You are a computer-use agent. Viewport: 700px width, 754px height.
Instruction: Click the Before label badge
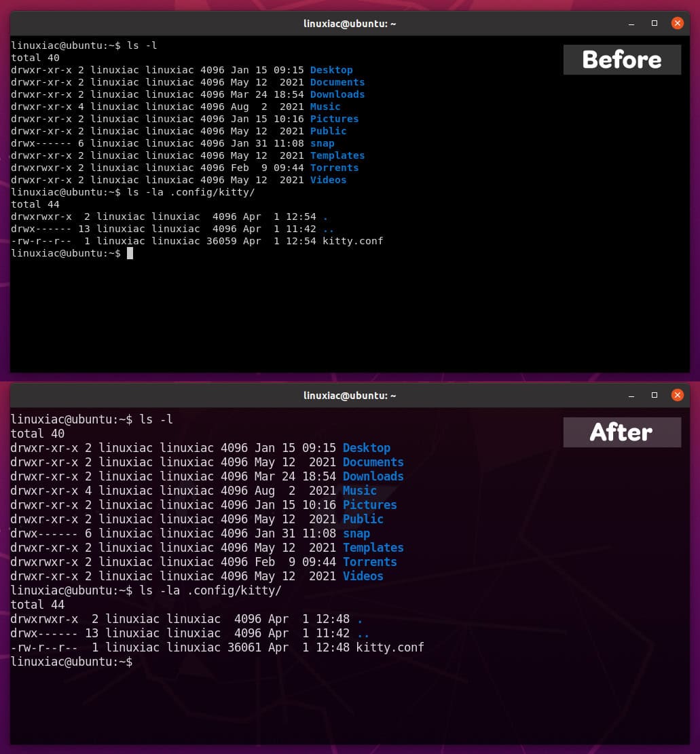pyautogui.click(x=621, y=60)
